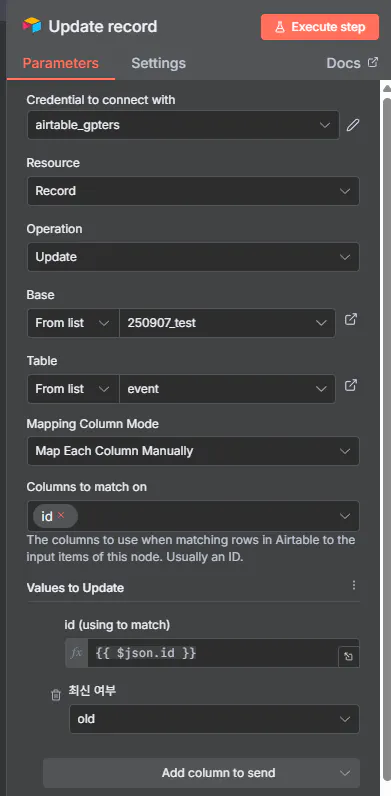Open the Base dropdown showing 250907_test
The image size is (391, 796).
click(x=227, y=323)
